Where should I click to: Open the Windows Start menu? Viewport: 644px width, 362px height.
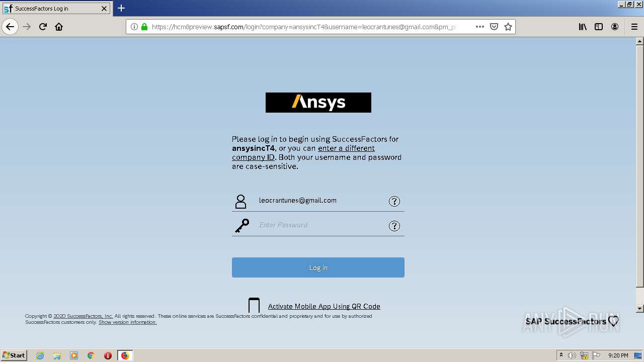[14, 355]
